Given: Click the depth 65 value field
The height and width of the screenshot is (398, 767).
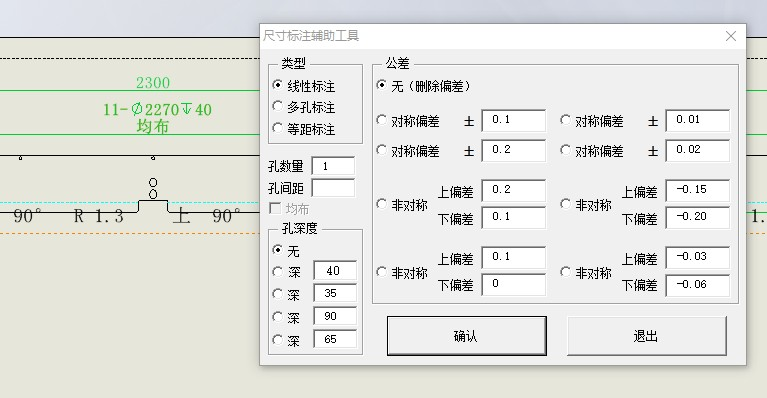Looking at the screenshot, I should (x=335, y=339).
